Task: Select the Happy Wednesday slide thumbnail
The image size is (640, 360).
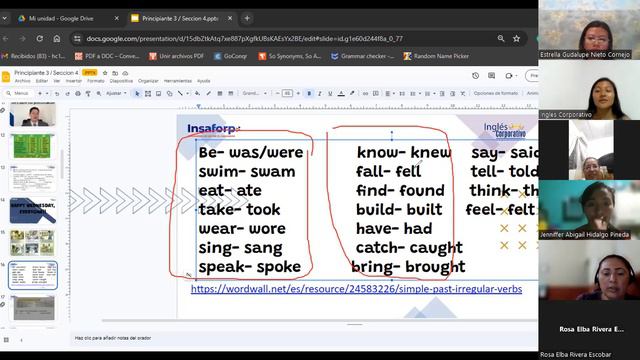Action: click(x=33, y=211)
